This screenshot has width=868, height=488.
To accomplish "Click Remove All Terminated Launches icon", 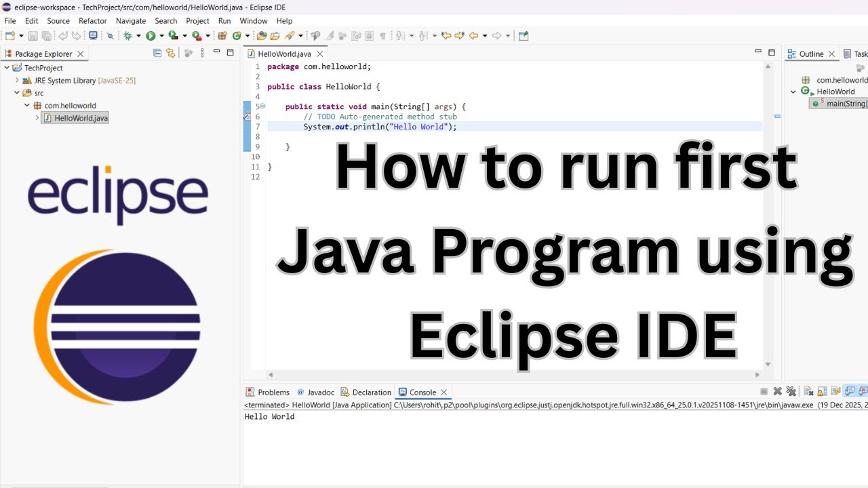I will (791, 391).
